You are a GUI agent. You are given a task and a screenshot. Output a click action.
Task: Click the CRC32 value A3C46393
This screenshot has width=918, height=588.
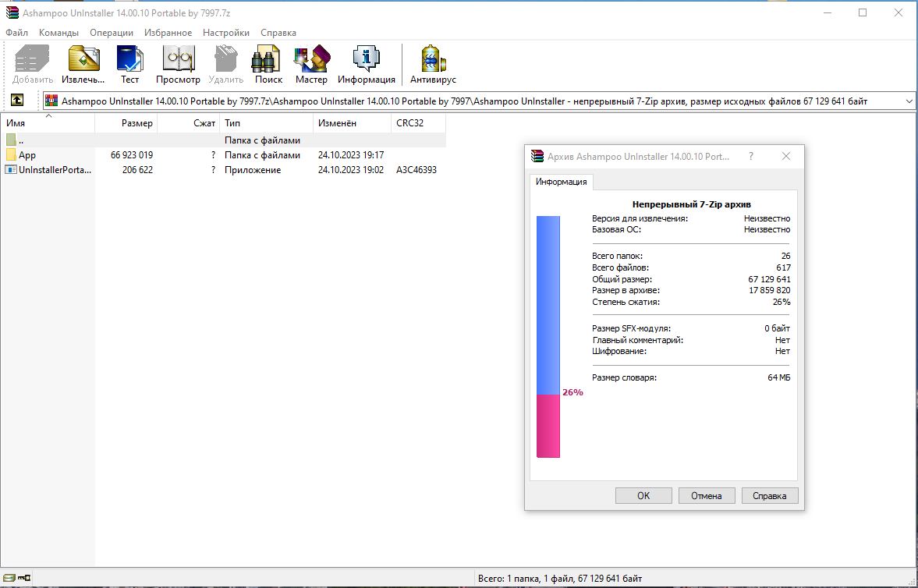[416, 170]
